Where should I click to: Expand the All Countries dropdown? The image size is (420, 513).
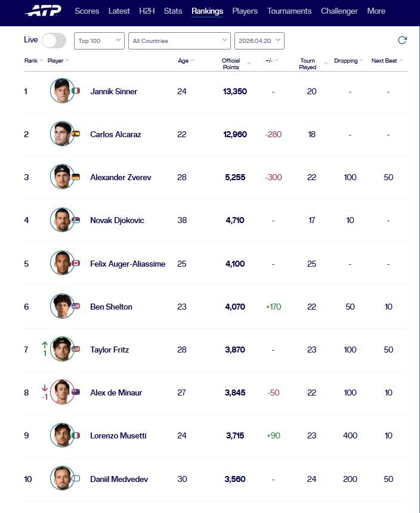[179, 41]
